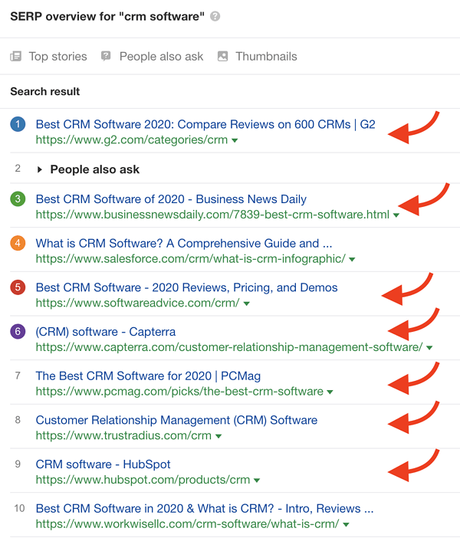Click the softwareadvice.com/crm/ URL
Image resolution: width=460 pixels, height=538 pixels.
click(x=138, y=303)
